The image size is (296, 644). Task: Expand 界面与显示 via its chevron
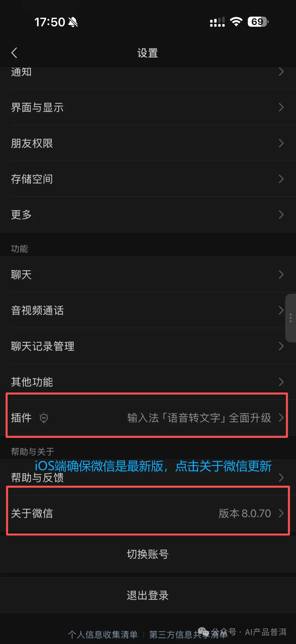coord(281,107)
